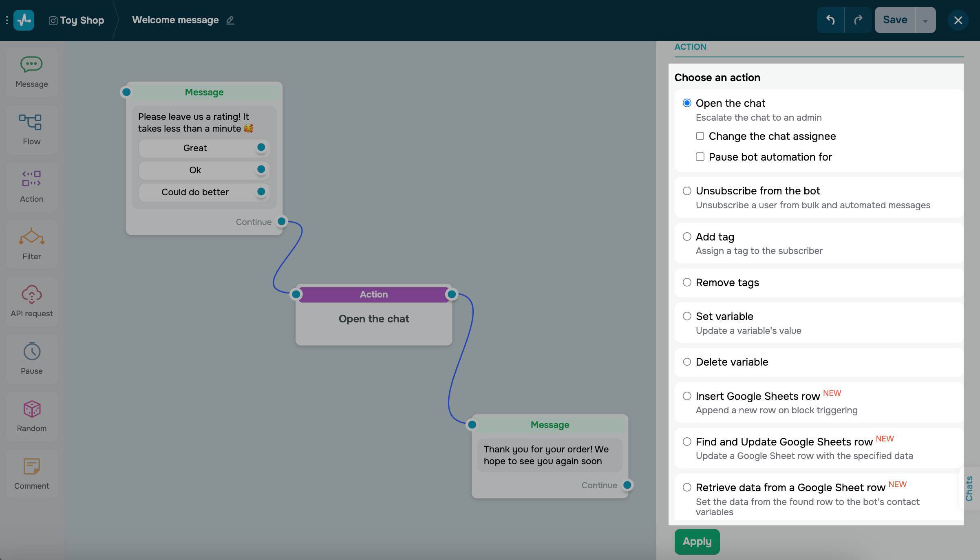This screenshot has width=980, height=560.
Task: Click the redo arrow
Action: (858, 20)
